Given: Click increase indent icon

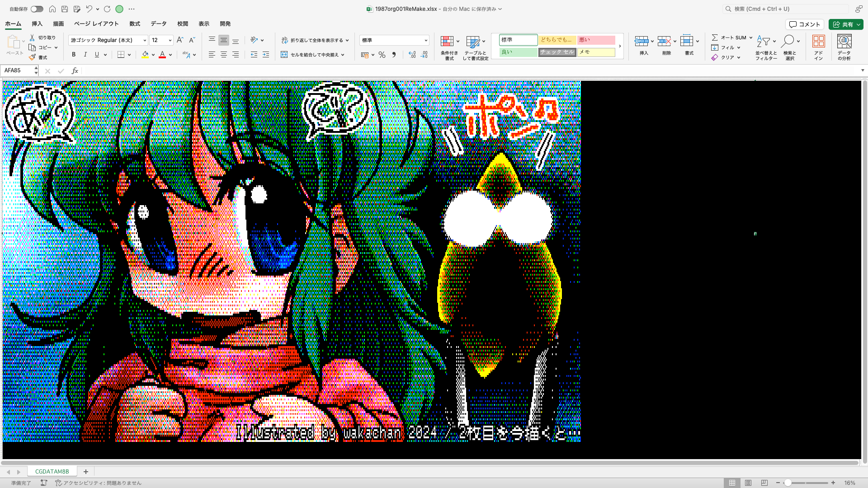Looking at the screenshot, I should (x=266, y=55).
